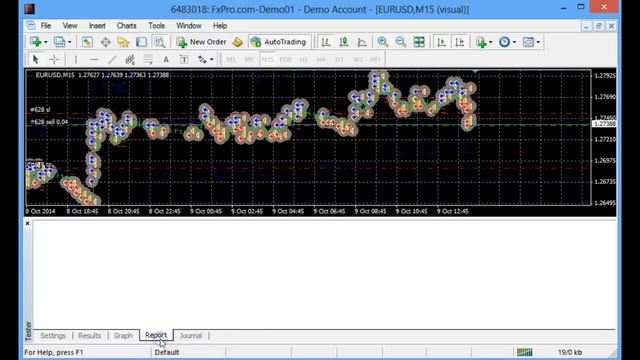Expand the Arrows objects dropdown arrow
The width and height of the screenshot is (640, 360).
[211, 60]
